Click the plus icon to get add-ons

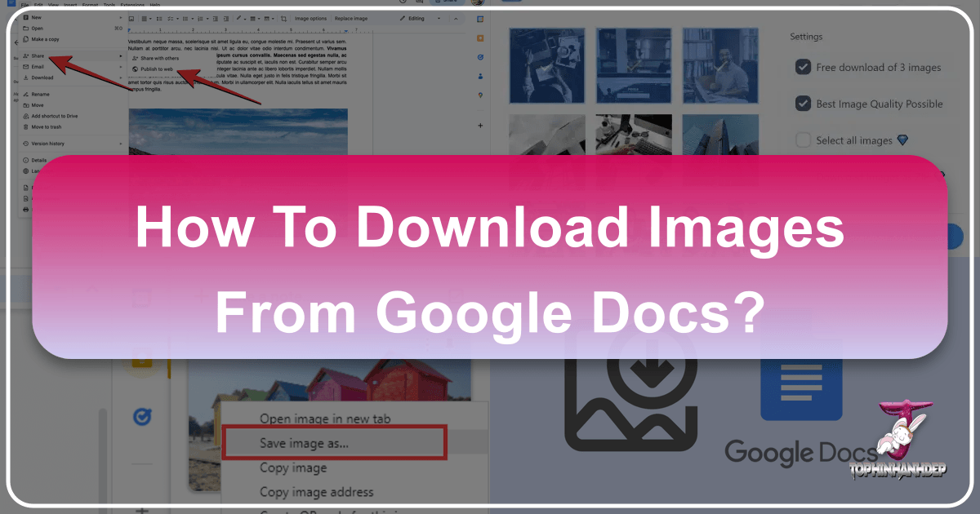click(x=479, y=126)
